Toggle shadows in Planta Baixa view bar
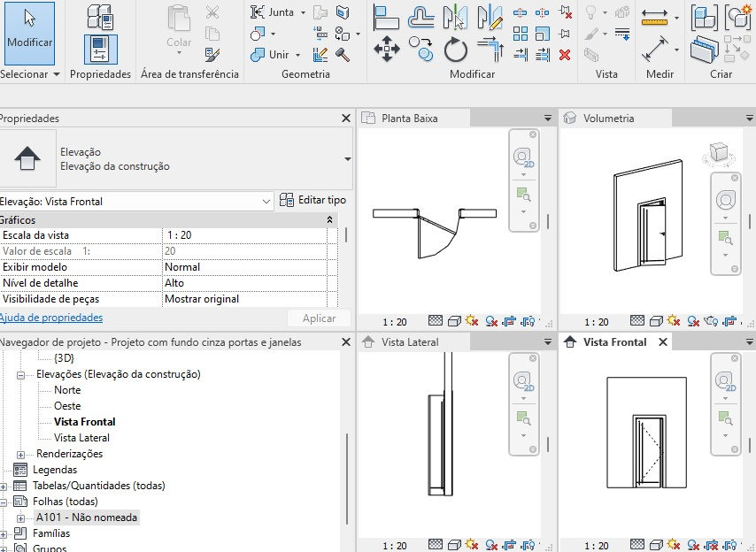Screen dimensions: 756x552 491,321
